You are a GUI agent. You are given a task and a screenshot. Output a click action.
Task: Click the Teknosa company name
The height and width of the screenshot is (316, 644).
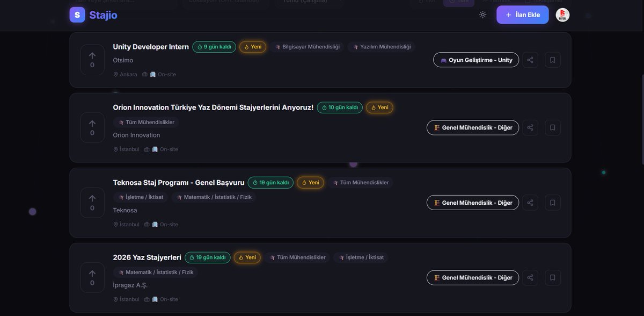(x=125, y=210)
